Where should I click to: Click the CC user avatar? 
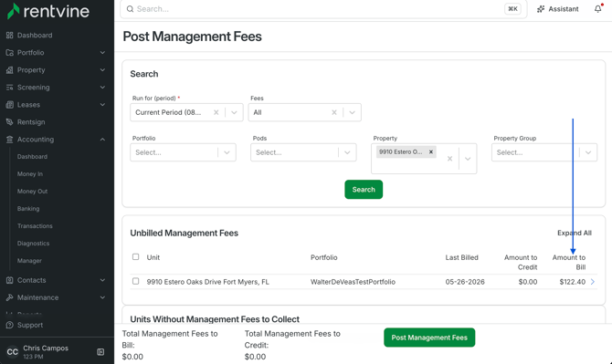pos(13,352)
